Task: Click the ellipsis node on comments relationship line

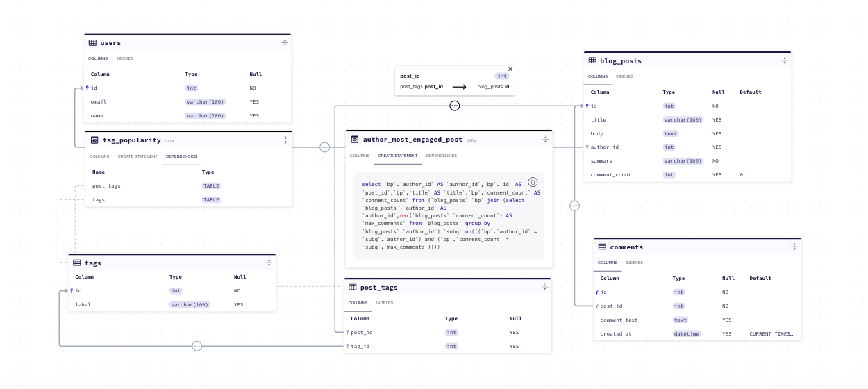Action: pos(574,206)
